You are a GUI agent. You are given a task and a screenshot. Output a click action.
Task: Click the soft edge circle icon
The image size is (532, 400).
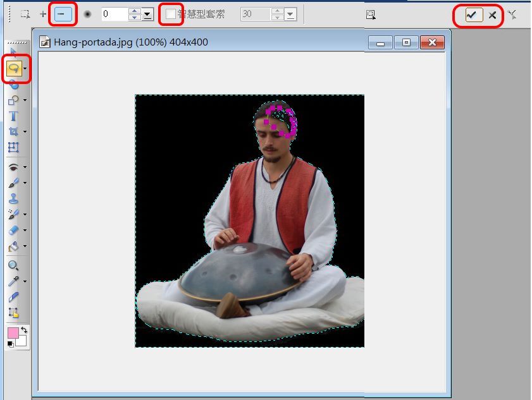click(x=87, y=15)
